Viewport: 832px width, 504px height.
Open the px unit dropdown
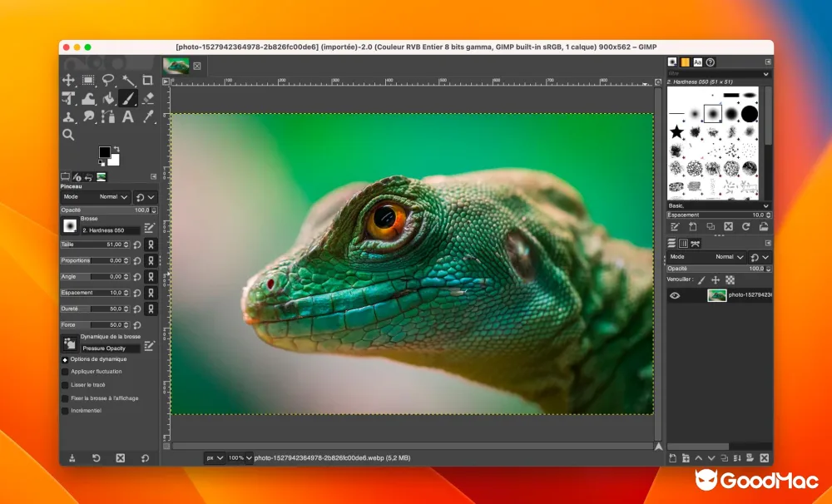coord(215,458)
